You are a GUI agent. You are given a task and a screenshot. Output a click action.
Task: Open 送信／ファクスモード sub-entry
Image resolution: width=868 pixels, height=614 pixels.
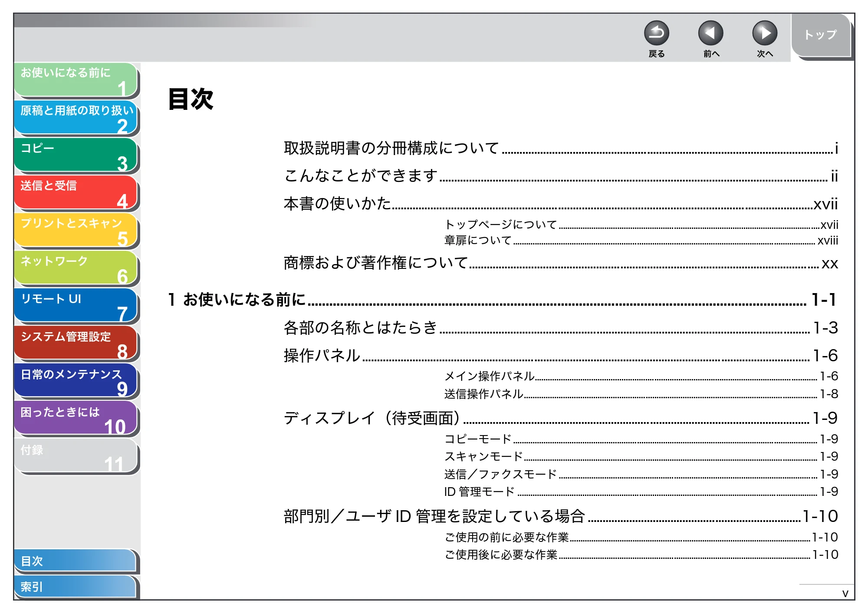click(641, 474)
